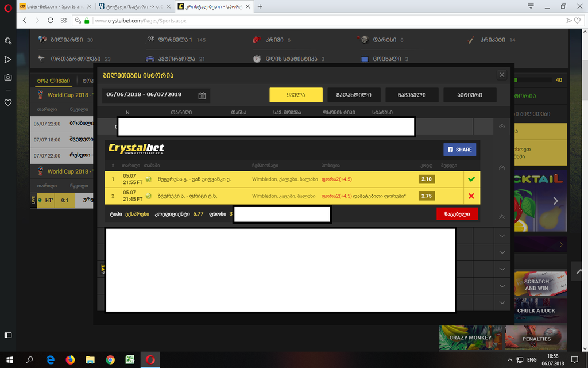Open notification center in system tray

click(x=574, y=360)
